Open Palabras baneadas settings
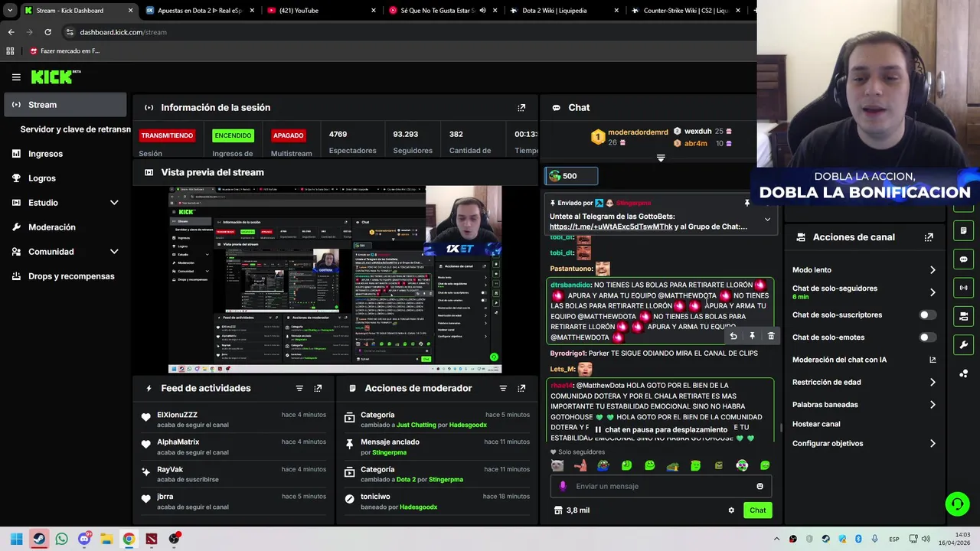The image size is (980, 551). tap(864, 405)
